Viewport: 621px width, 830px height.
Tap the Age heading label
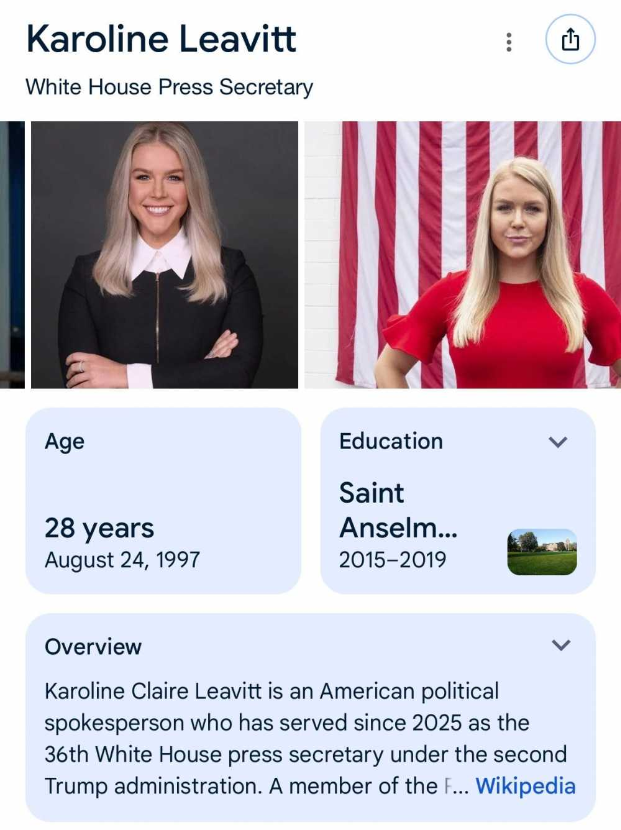pos(65,442)
